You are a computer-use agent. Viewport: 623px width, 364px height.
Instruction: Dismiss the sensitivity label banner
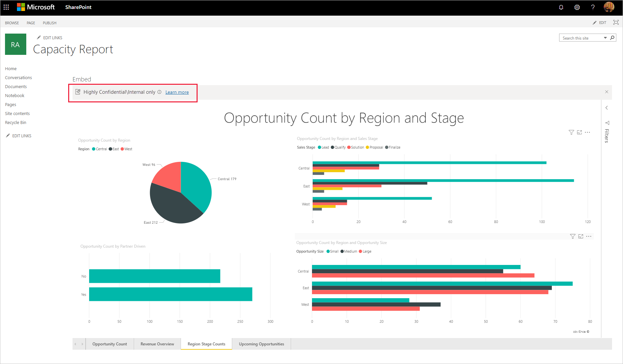pos(607,92)
